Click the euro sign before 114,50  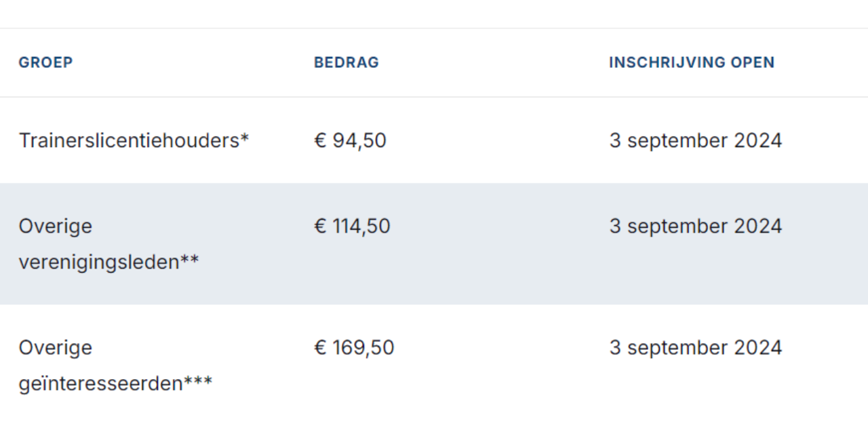tap(320, 226)
